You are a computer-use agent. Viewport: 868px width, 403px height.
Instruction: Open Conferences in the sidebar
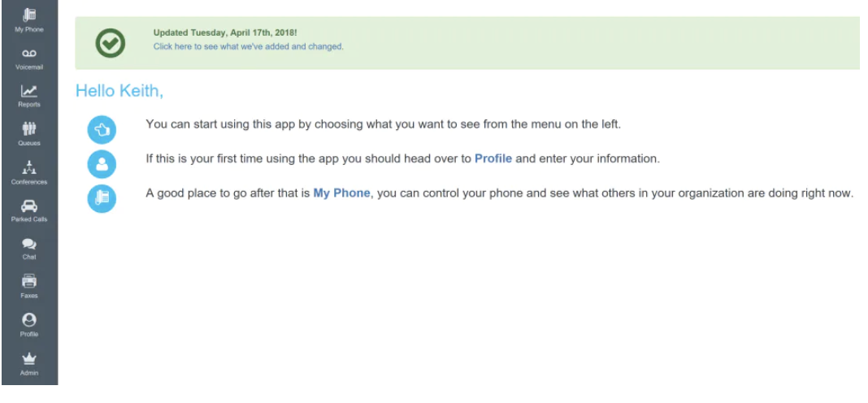coord(28,171)
